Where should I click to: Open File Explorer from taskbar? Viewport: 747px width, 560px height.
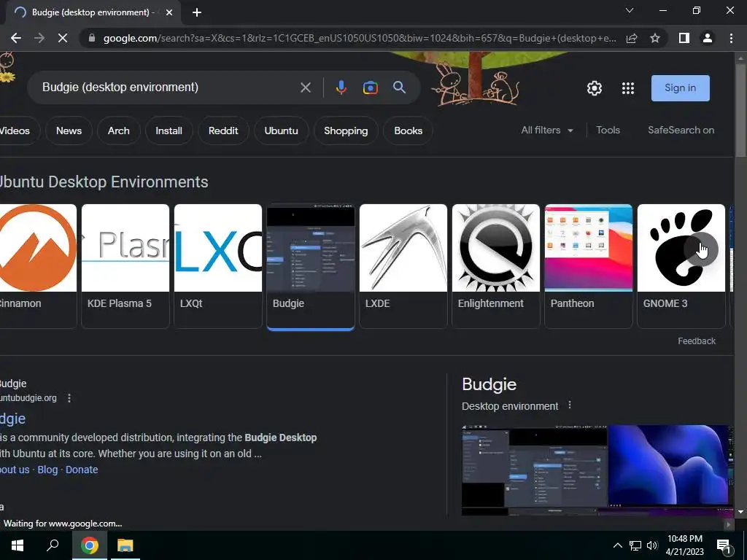tap(125, 545)
